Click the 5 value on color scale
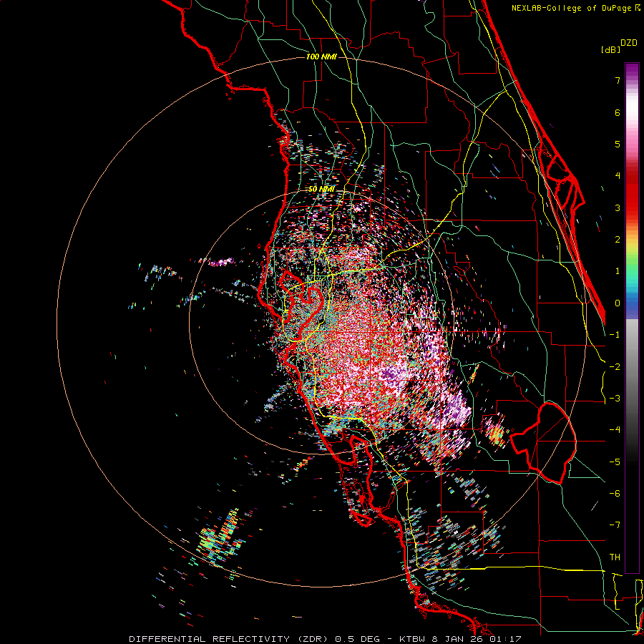The image size is (644, 644). [x=618, y=144]
